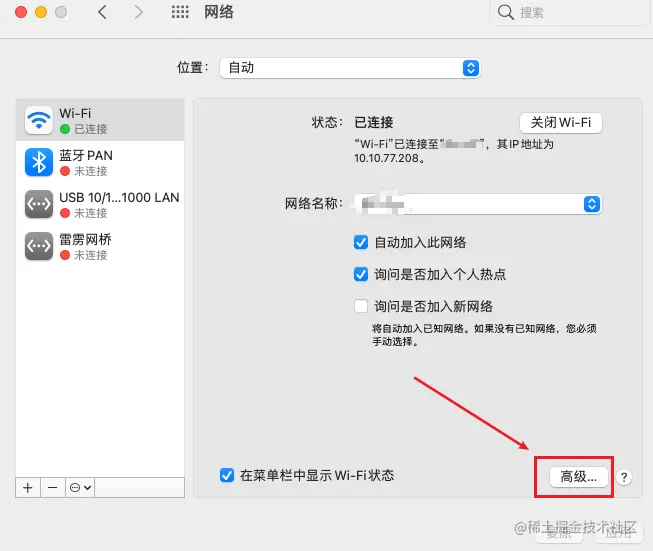Toggle 询问是否加入个人热点 checkbox

pyautogui.click(x=361, y=274)
